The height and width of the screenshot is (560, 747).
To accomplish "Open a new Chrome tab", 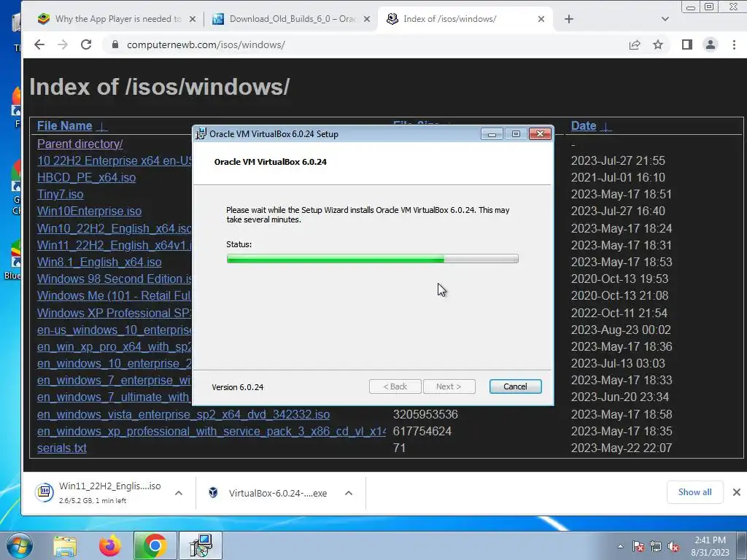I will [x=569, y=19].
